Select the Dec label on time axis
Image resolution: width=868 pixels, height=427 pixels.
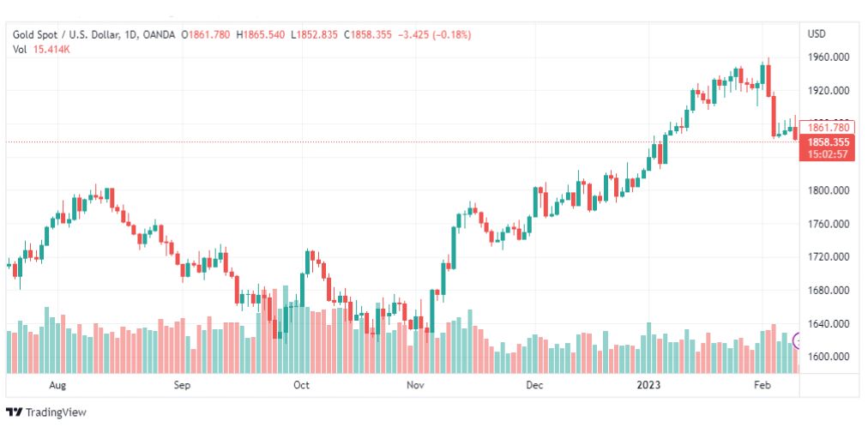[x=535, y=386]
